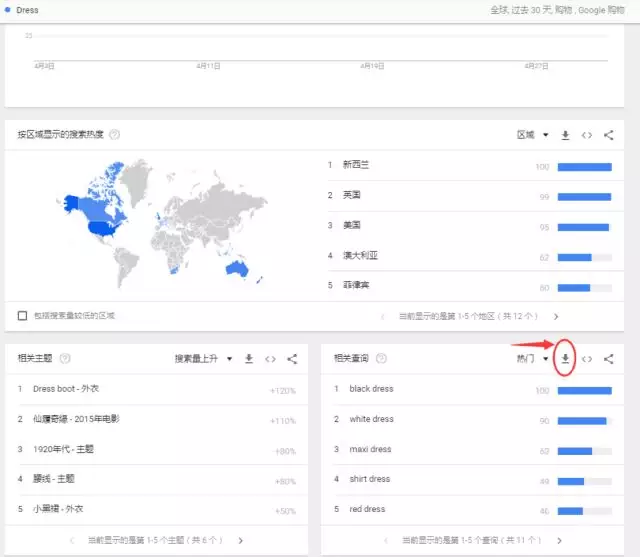The width and height of the screenshot is (640, 557).
Task: Download the interest by region data
Action: tap(565, 135)
